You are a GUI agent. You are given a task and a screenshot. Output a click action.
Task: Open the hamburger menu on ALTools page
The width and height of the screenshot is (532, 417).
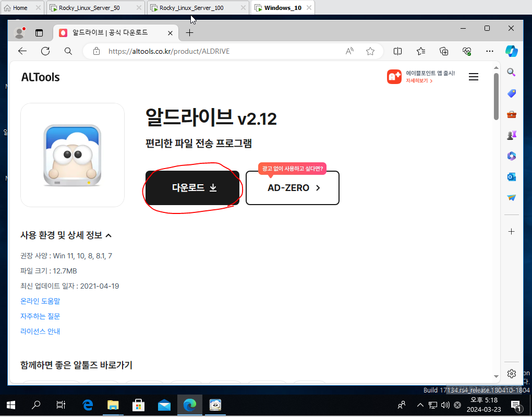point(473,77)
